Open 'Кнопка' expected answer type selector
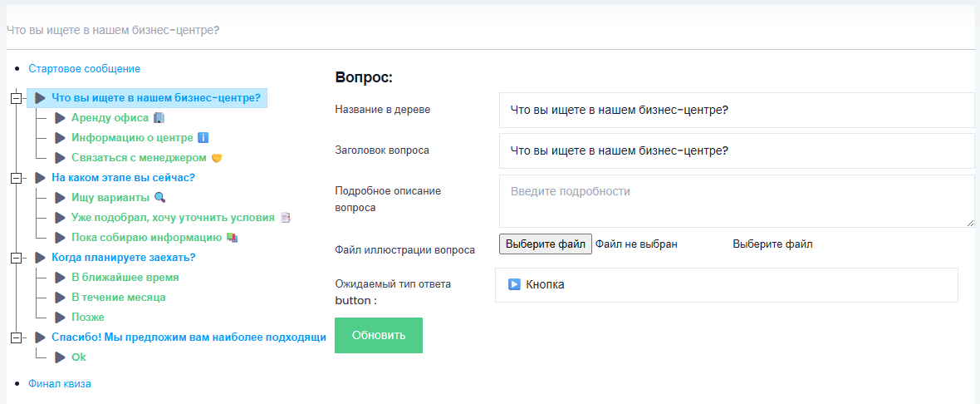Screen dimensions: 980x404 726,284
